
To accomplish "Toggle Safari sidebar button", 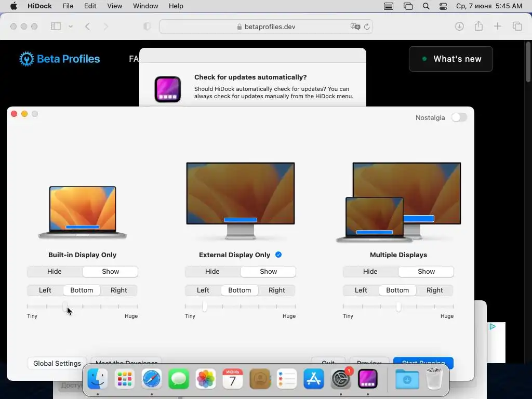I will (x=56, y=26).
